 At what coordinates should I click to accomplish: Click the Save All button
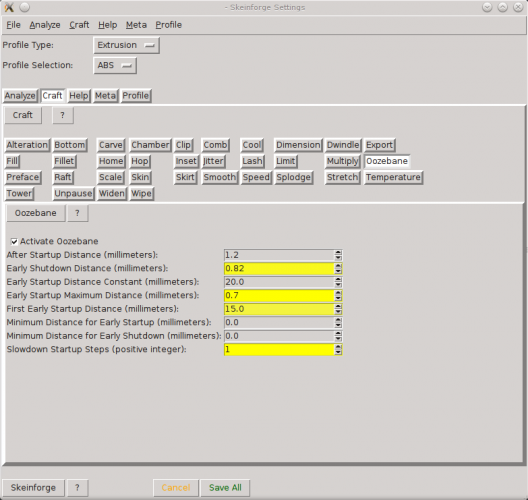pos(225,488)
